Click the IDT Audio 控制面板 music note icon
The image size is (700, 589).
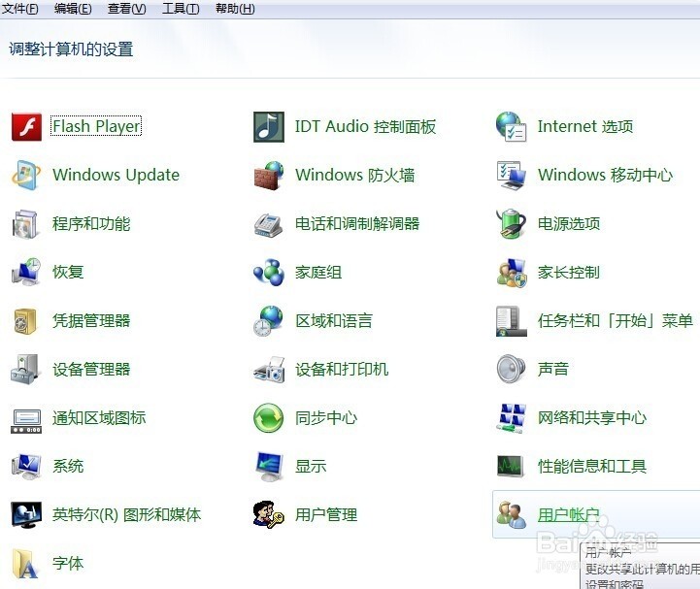pos(269,126)
